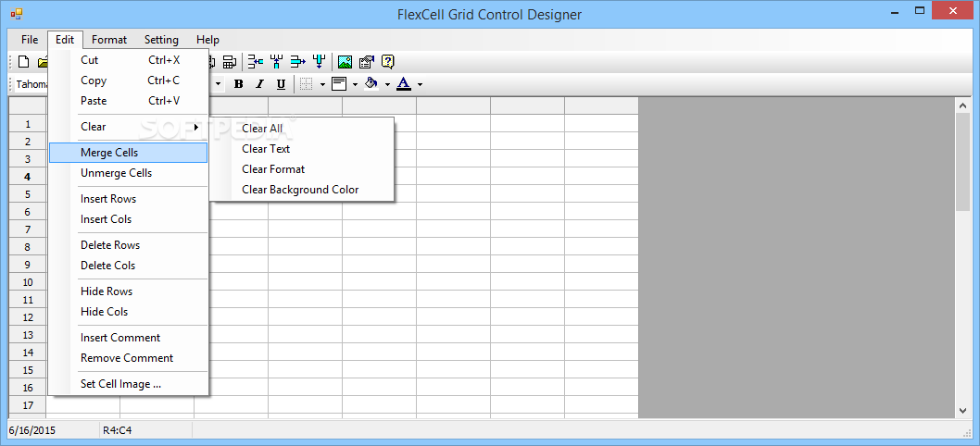Viewport: 980px width, 446px height.
Task: Select Clear Background Color in submenu
Action: [302, 190]
